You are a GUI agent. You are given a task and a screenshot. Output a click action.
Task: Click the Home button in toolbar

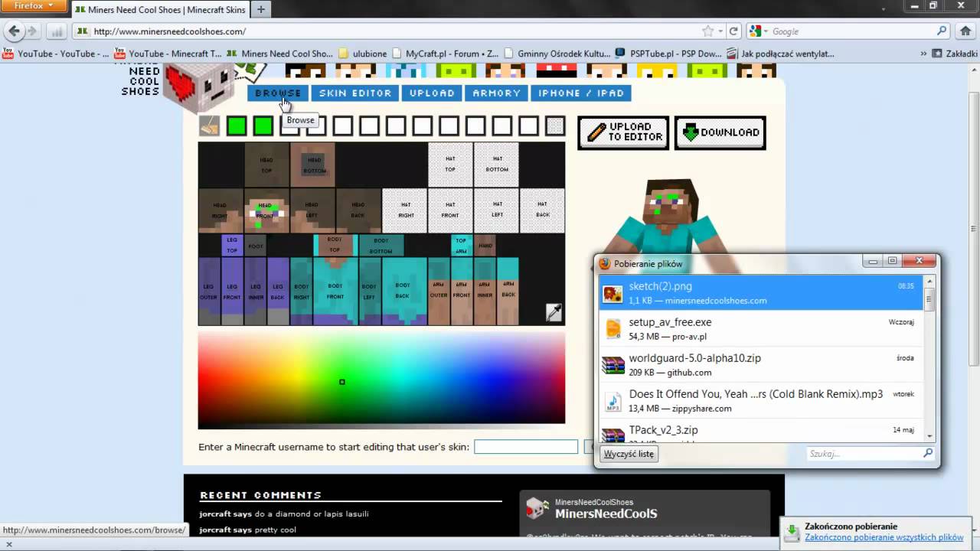964,31
